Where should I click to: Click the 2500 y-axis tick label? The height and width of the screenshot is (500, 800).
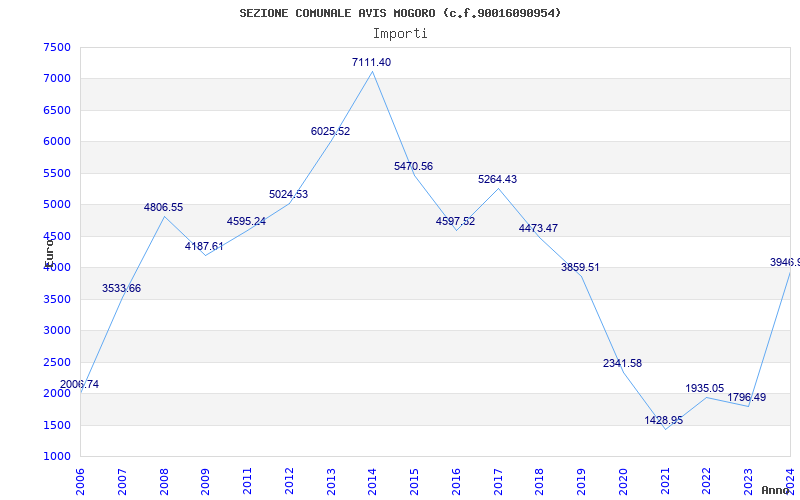[x=57, y=362]
